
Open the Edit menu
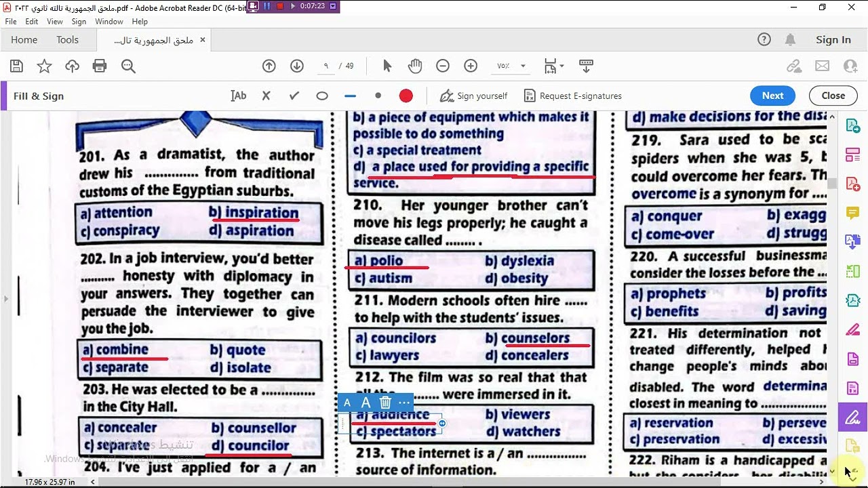click(x=32, y=22)
